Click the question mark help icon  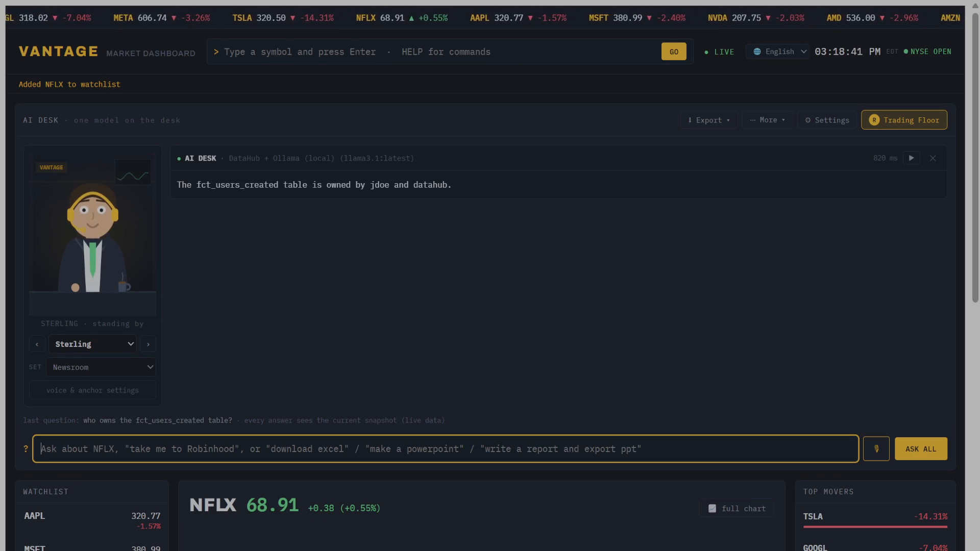(26, 449)
